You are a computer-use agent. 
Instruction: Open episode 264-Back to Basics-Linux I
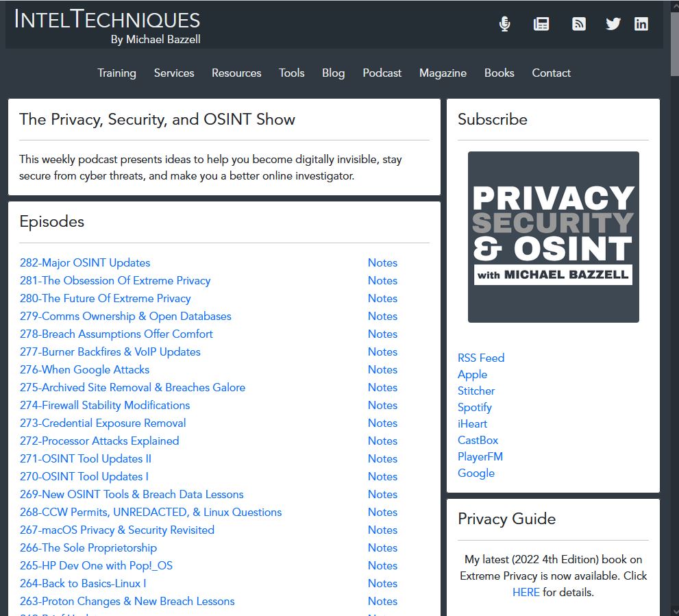83,584
